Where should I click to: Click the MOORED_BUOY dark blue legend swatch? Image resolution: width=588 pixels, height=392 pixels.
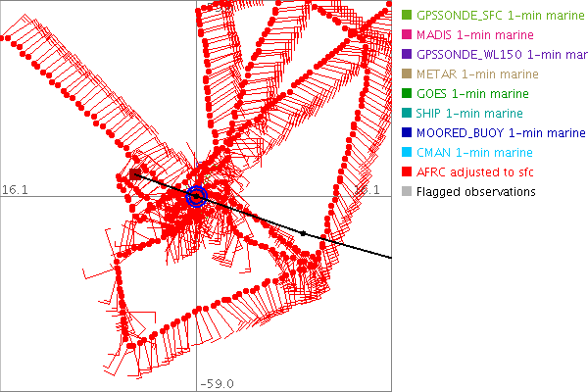click(407, 133)
